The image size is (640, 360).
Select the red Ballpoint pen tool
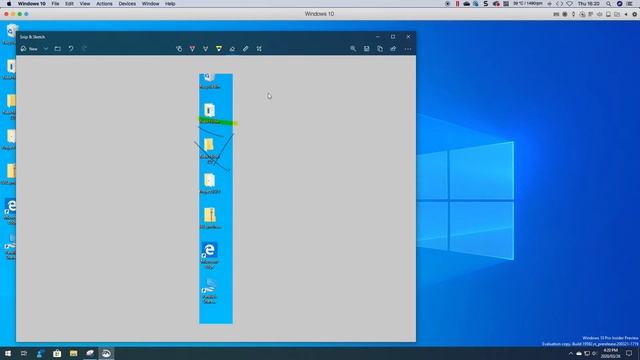tap(192, 49)
